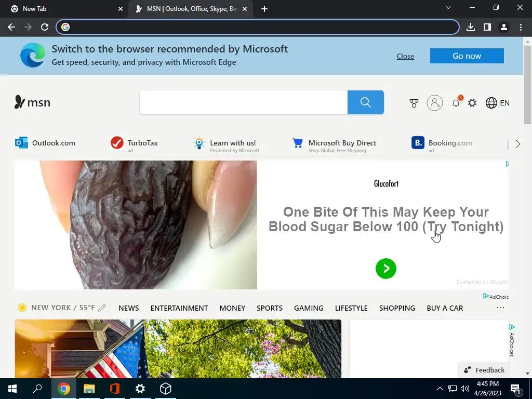Open the TurboTax ad shortcut
Image resolution: width=532 pixels, height=399 pixels.
(x=134, y=143)
